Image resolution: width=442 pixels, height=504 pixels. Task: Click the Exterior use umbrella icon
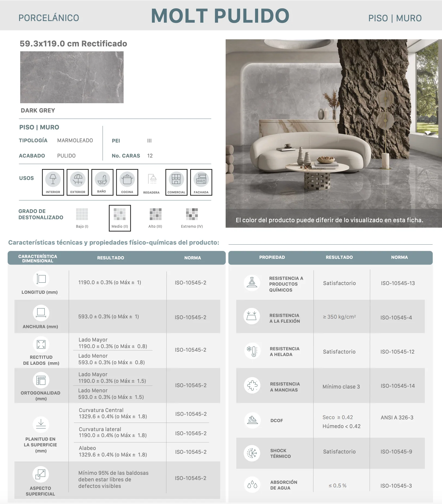click(78, 179)
